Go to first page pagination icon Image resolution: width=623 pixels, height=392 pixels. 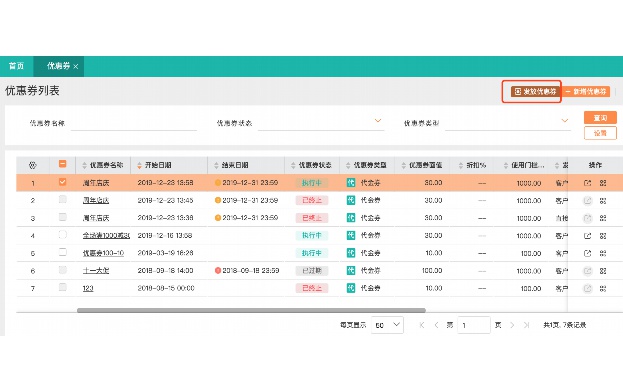click(422, 325)
